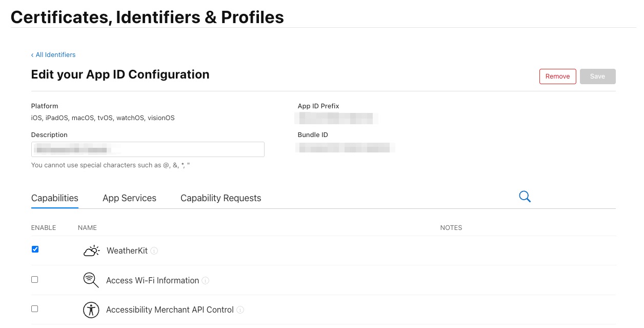
Task: Click the info icon beside Accessibility Merchant API Control
Action: pyautogui.click(x=240, y=310)
